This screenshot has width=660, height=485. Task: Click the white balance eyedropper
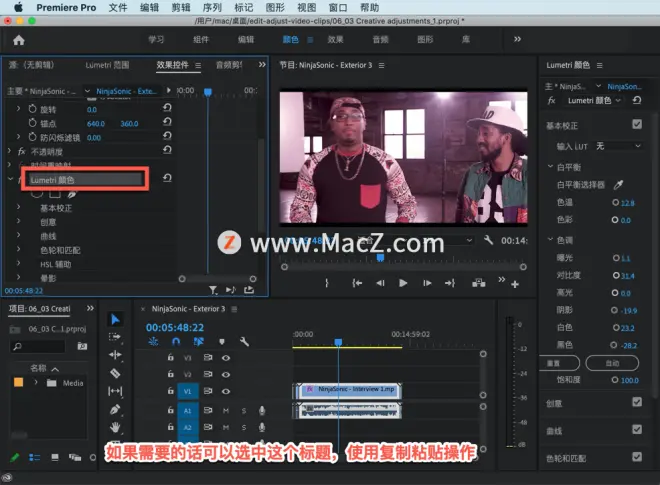[618, 184]
